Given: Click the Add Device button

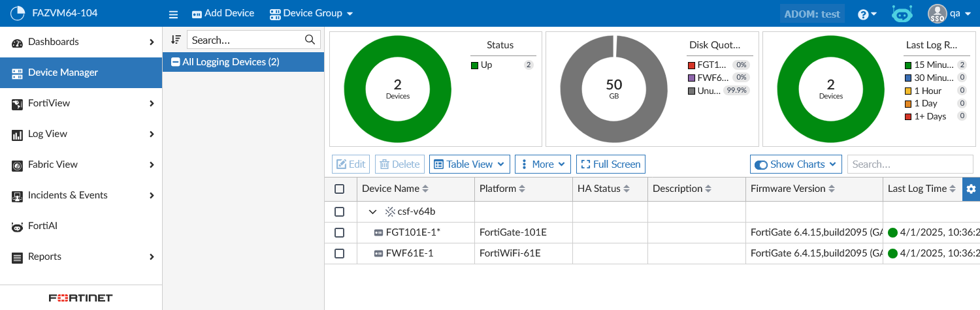Looking at the screenshot, I should 222,14.
